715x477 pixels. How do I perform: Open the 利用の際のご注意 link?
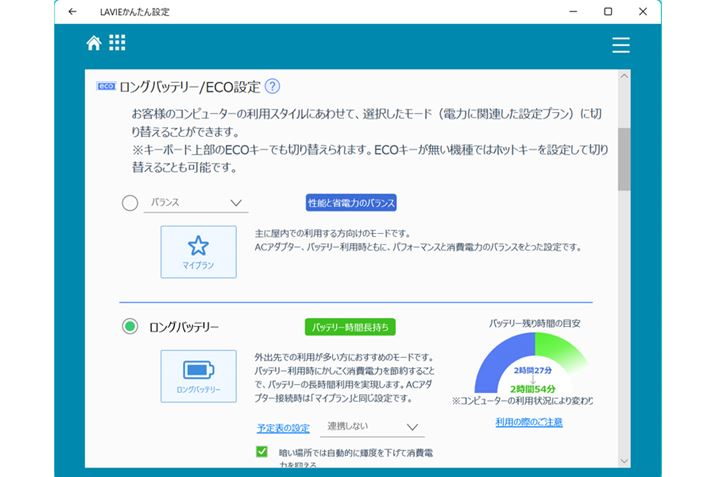(x=528, y=422)
